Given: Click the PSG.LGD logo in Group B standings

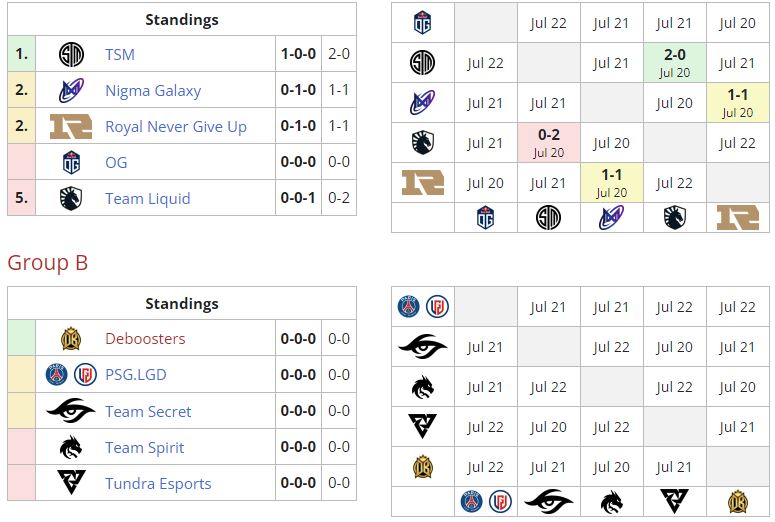Looking at the screenshot, I should 71,375.
